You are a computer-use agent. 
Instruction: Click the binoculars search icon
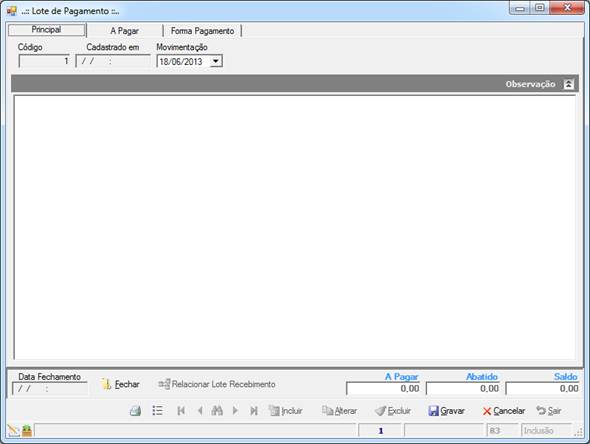(x=217, y=411)
